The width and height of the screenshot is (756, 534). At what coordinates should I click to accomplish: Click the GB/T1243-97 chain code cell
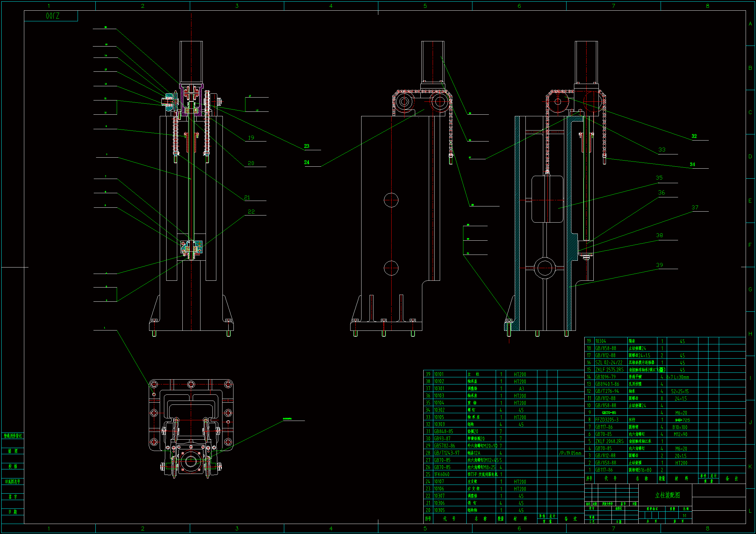446,453
